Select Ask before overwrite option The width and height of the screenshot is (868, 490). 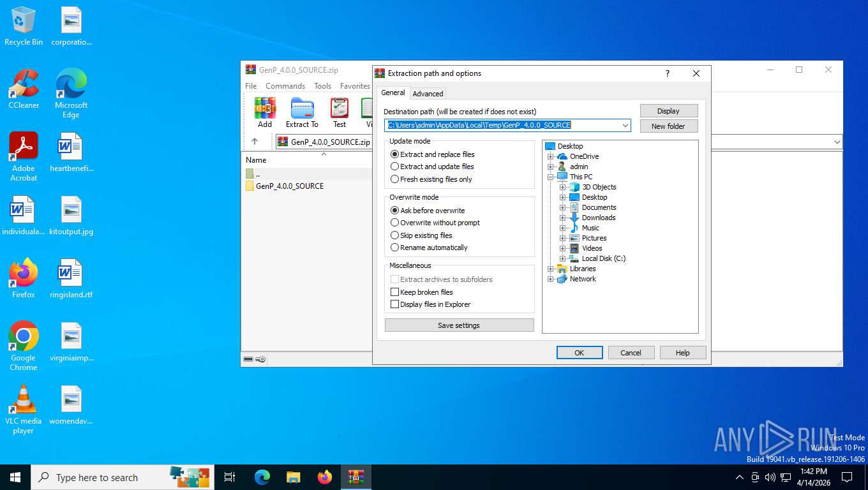tap(428, 211)
